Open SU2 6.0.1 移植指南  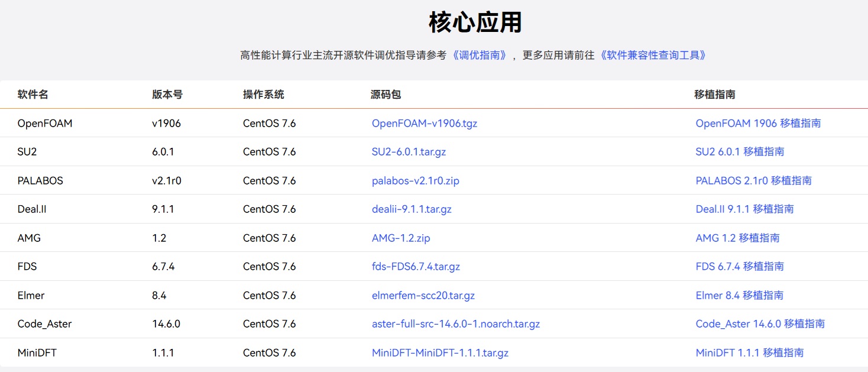click(x=740, y=151)
